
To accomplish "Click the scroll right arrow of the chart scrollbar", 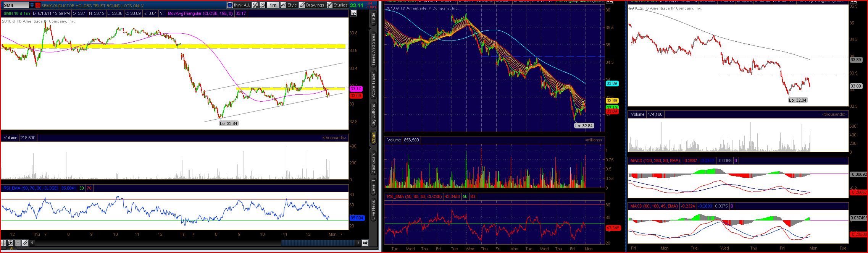I will click(x=358, y=243).
